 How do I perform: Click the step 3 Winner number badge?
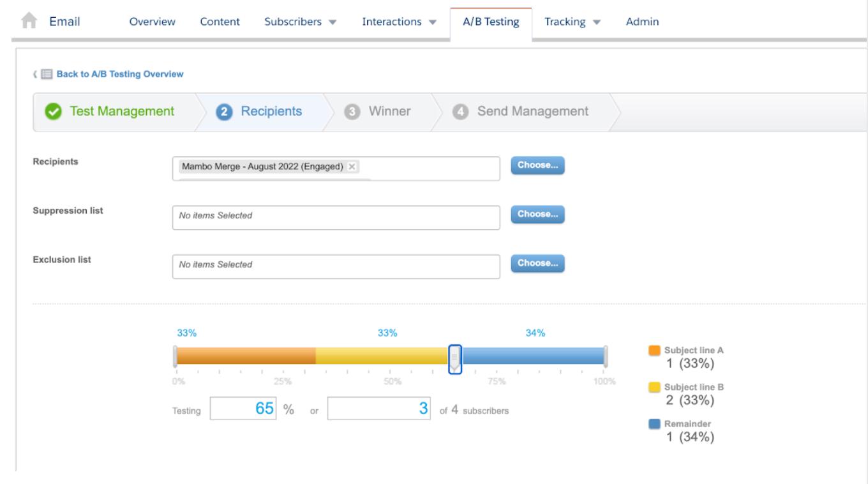(349, 111)
